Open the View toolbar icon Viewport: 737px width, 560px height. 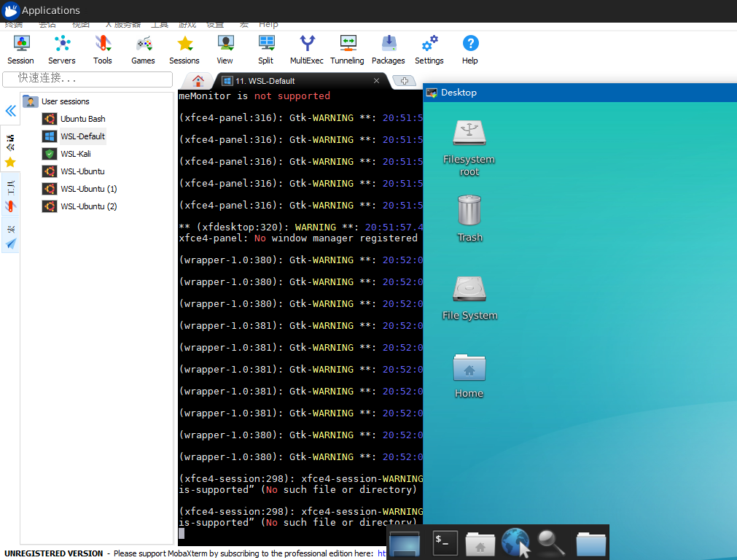(225, 50)
